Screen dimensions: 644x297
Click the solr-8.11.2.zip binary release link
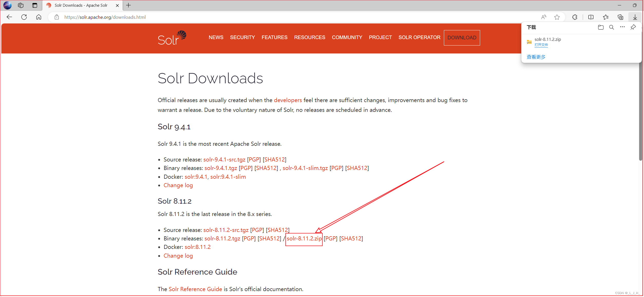pyautogui.click(x=304, y=239)
